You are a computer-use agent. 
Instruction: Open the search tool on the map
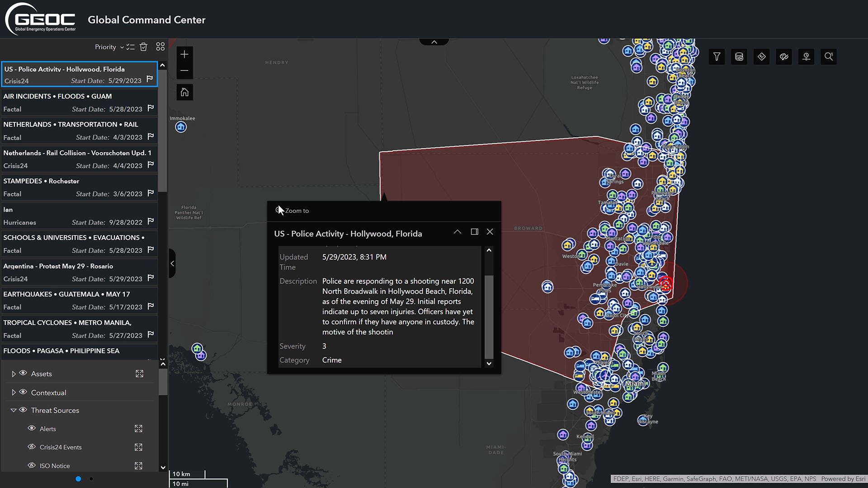coord(829,56)
